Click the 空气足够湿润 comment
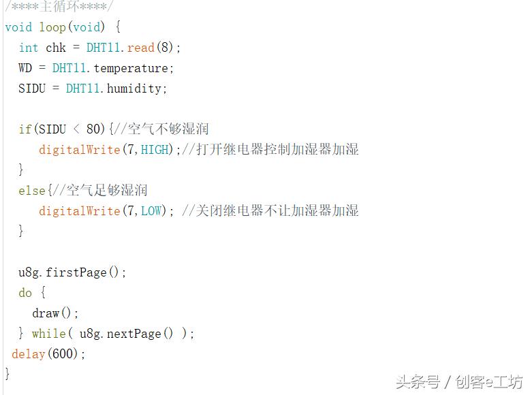532x395 pixels. pyautogui.click(x=106, y=191)
